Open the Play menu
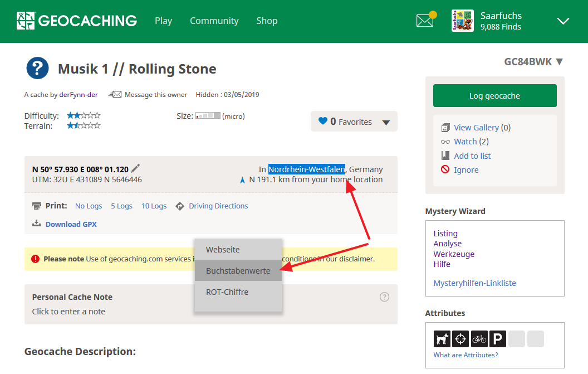The image size is (588, 374). pos(164,21)
